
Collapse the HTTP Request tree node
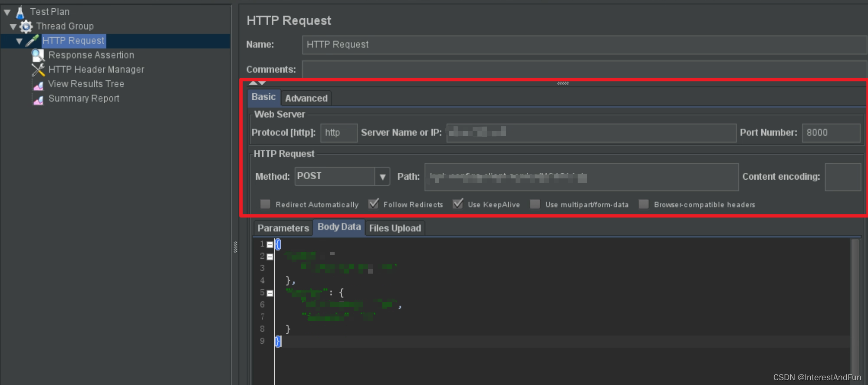pos(20,41)
